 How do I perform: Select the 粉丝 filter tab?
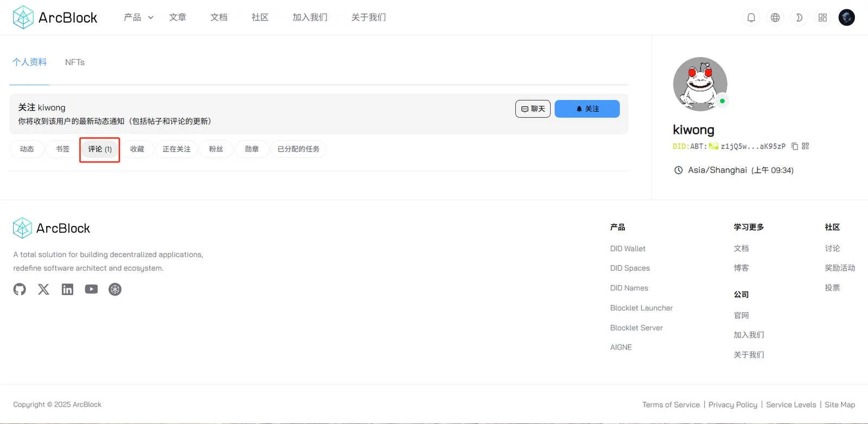point(216,149)
